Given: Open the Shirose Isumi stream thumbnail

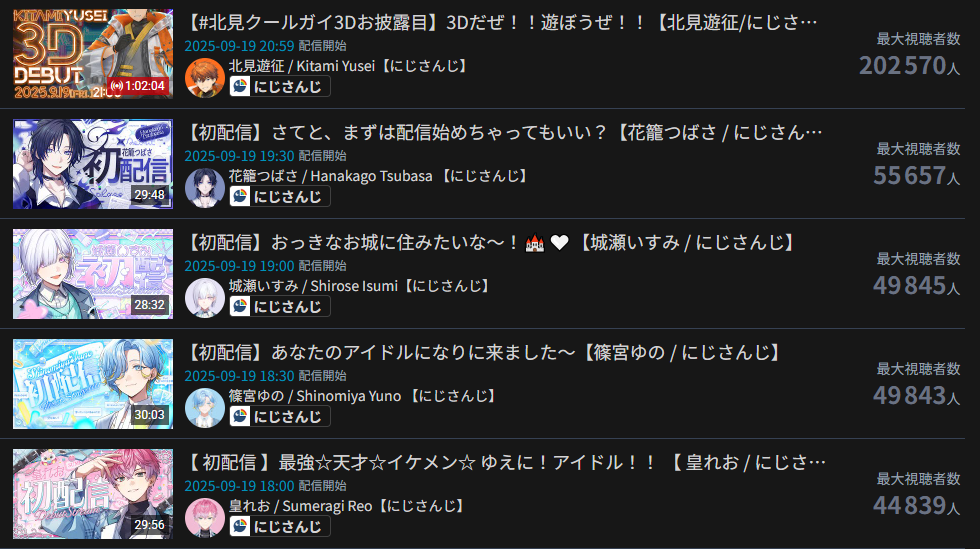Looking at the screenshot, I should [x=93, y=274].
